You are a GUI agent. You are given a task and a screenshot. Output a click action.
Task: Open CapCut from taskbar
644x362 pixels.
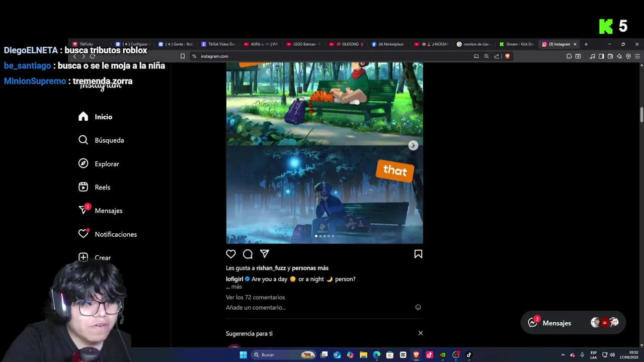coord(403,355)
